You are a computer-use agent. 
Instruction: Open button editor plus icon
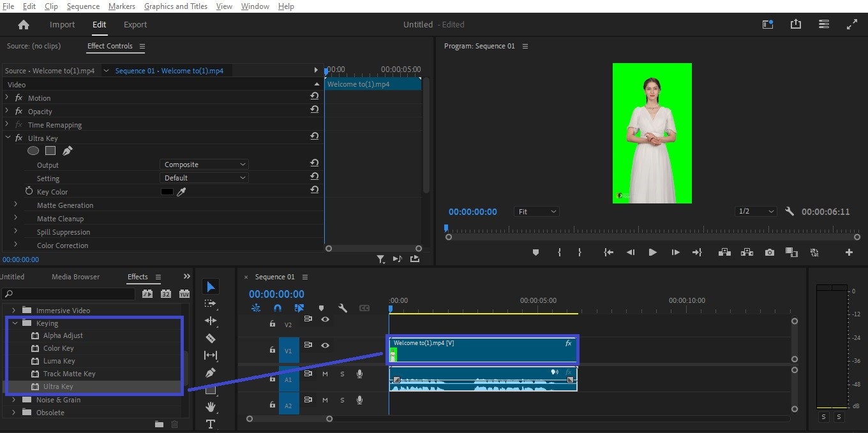[x=849, y=253]
